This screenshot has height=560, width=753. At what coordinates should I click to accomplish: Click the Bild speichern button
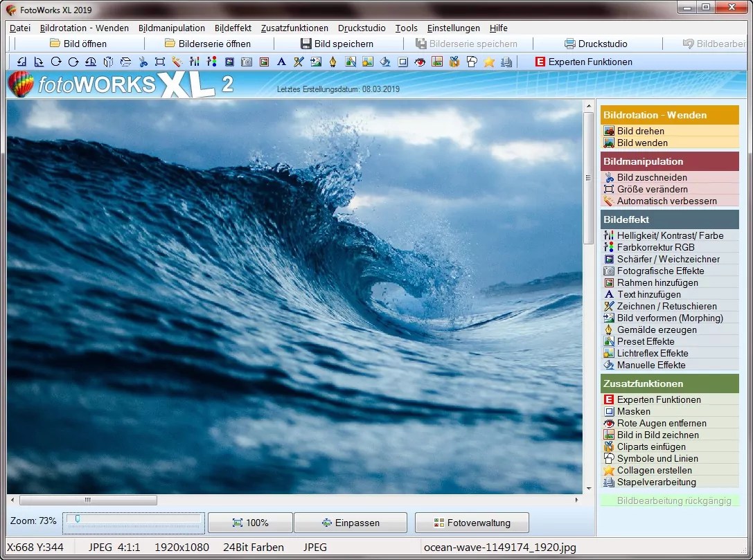[x=337, y=44]
